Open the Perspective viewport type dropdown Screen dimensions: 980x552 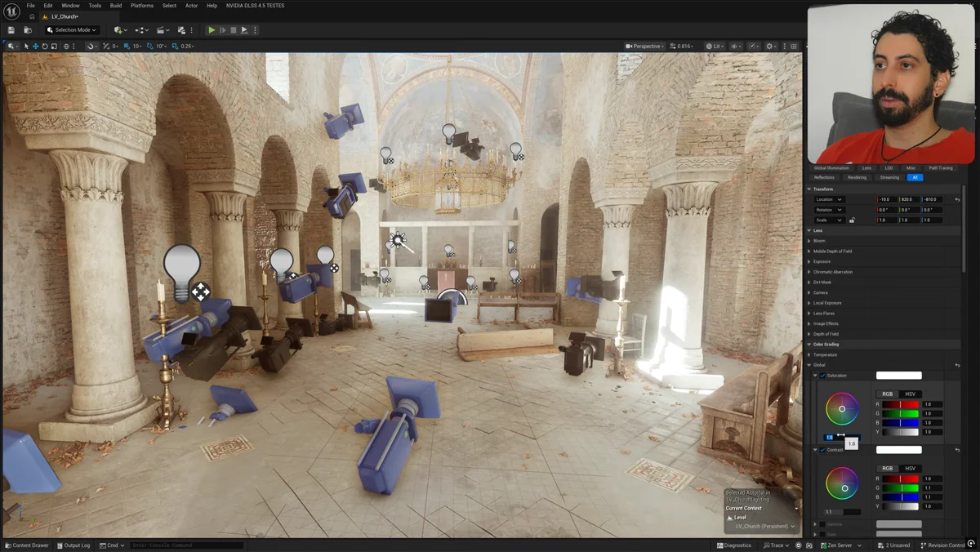pos(645,46)
